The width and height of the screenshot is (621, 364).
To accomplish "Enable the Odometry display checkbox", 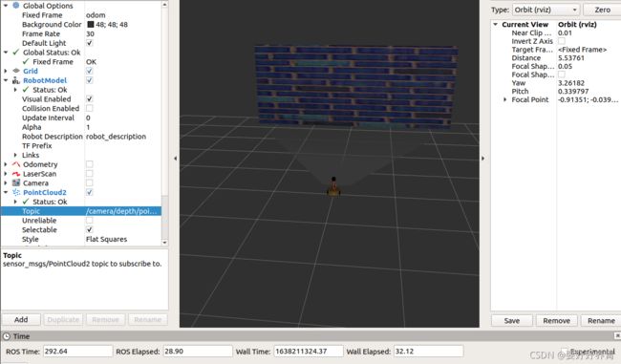I will tap(90, 164).
